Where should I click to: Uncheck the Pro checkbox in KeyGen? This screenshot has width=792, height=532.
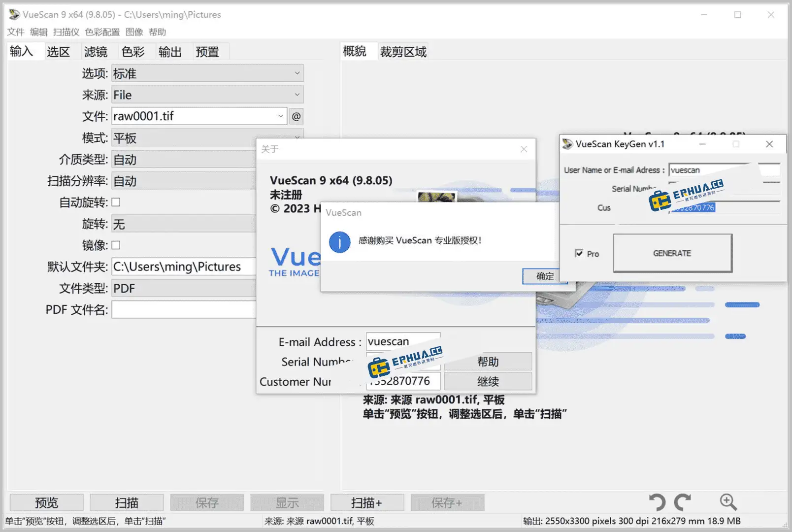[579, 253]
